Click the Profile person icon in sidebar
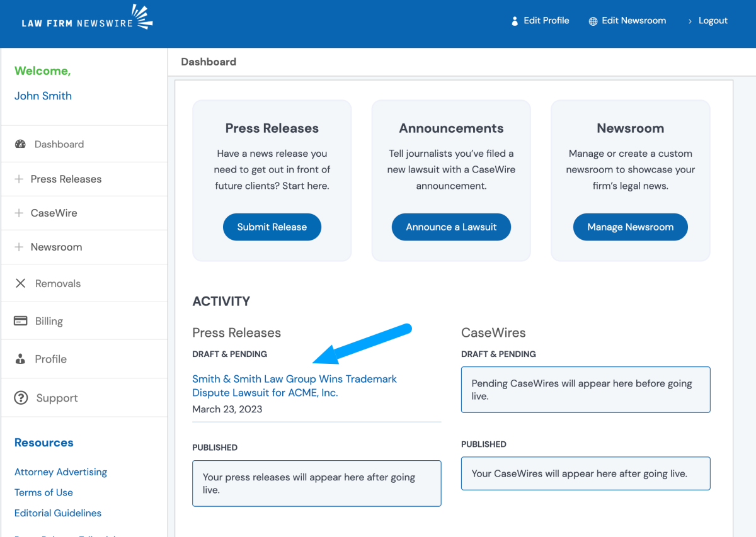Screen dimensions: 756x537 20,359
